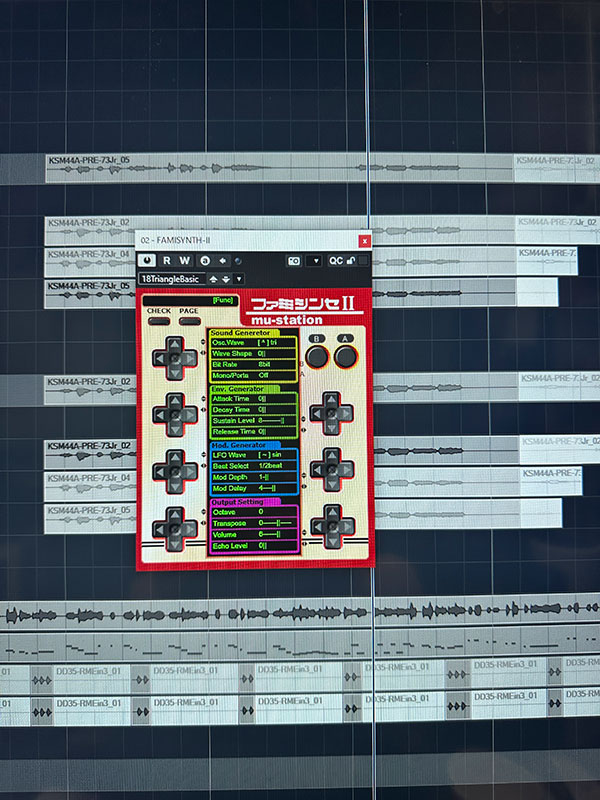
Task: Select the Sound Generator section tab
Action: tap(243, 332)
